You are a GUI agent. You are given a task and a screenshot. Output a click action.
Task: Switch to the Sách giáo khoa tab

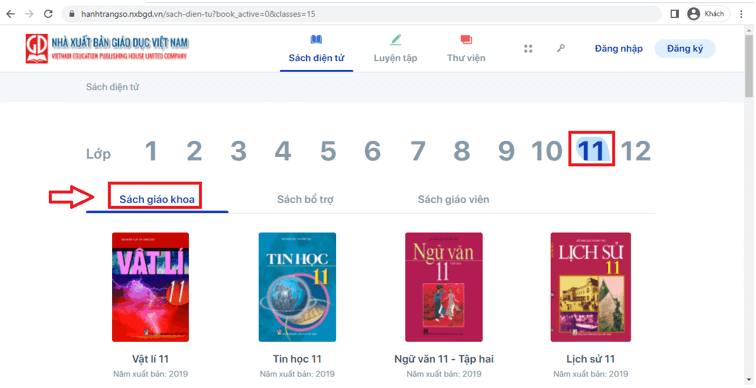(x=157, y=199)
